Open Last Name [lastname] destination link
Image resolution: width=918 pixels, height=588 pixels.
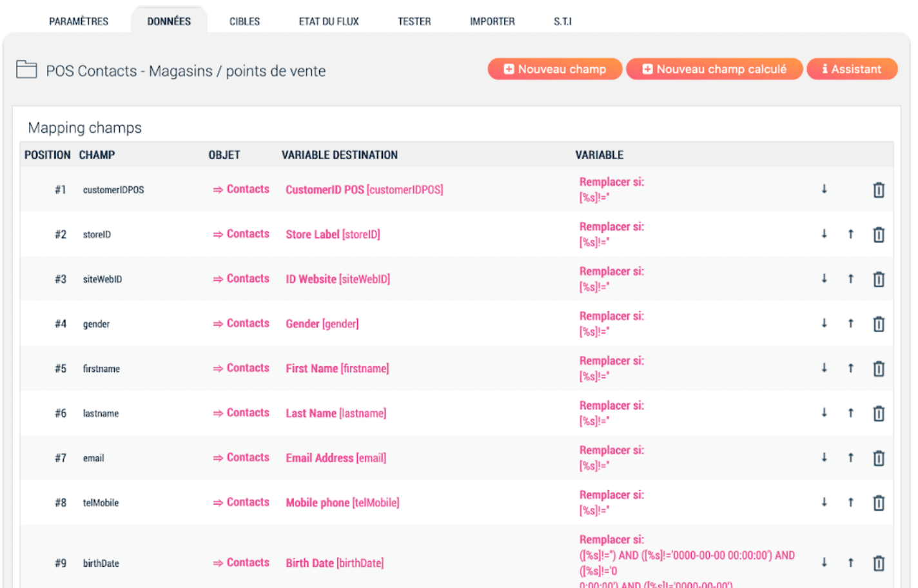coord(336,413)
